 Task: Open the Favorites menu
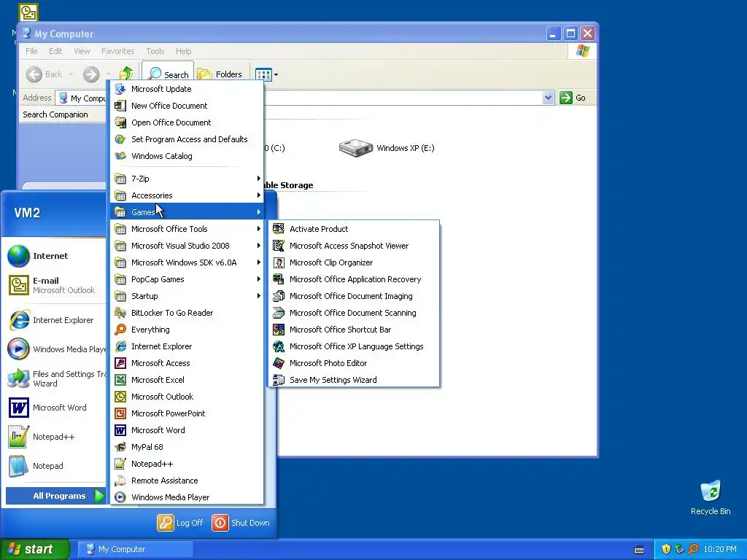[x=117, y=51]
